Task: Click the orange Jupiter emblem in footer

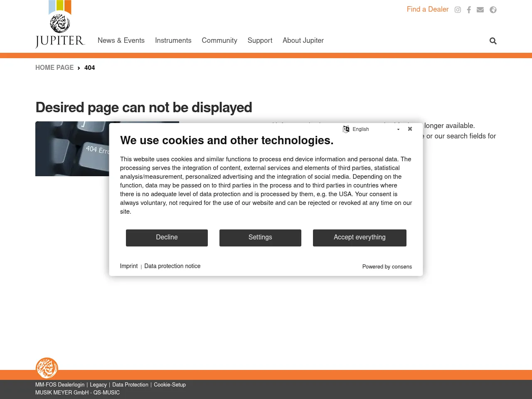Action: 47,368
